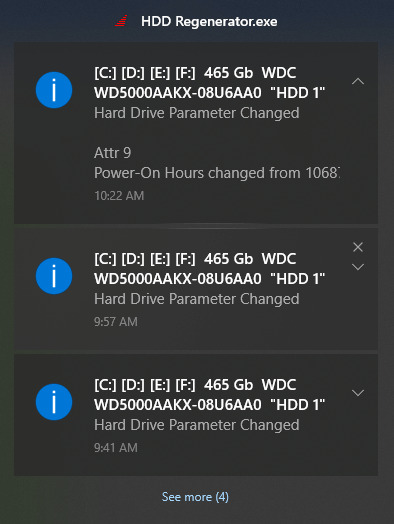Click the 9:57 AM timestamp
The image size is (394, 524).
click(116, 321)
